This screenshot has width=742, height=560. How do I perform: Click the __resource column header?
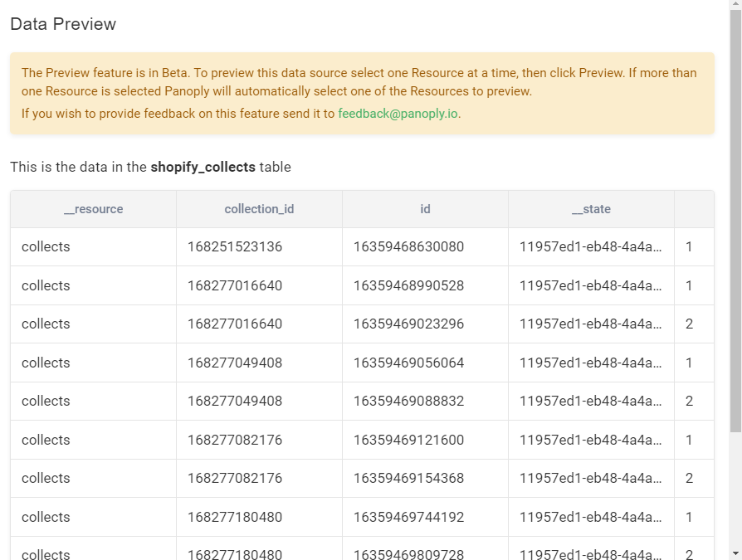coord(93,209)
